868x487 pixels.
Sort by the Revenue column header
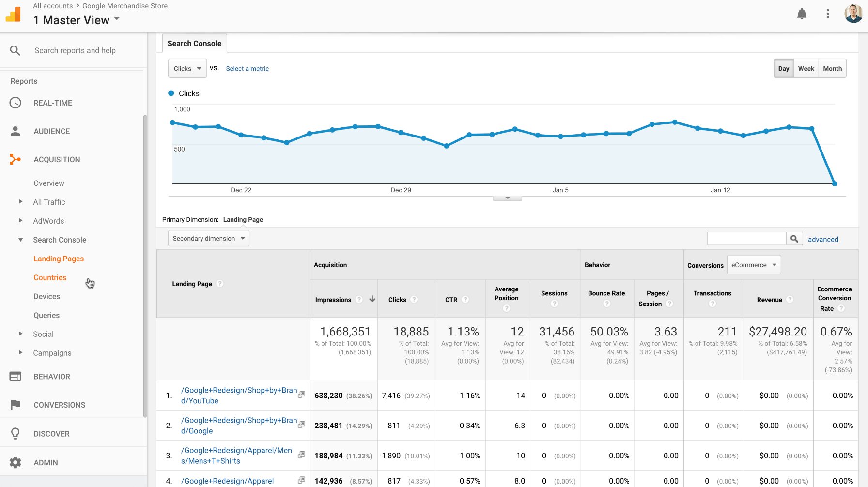coord(769,300)
